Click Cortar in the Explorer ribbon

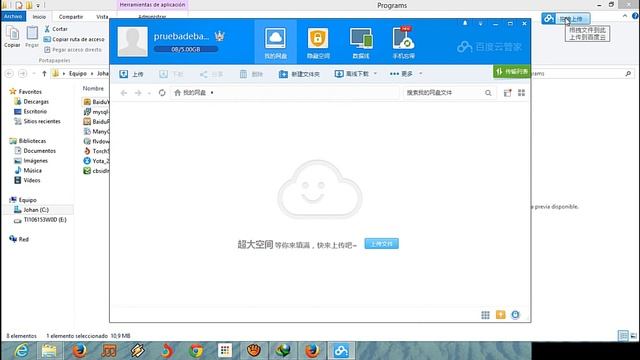[56, 29]
